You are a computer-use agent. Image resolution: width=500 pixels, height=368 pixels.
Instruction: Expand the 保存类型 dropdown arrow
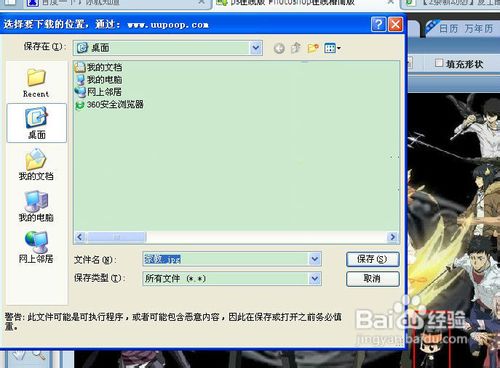coord(315,278)
